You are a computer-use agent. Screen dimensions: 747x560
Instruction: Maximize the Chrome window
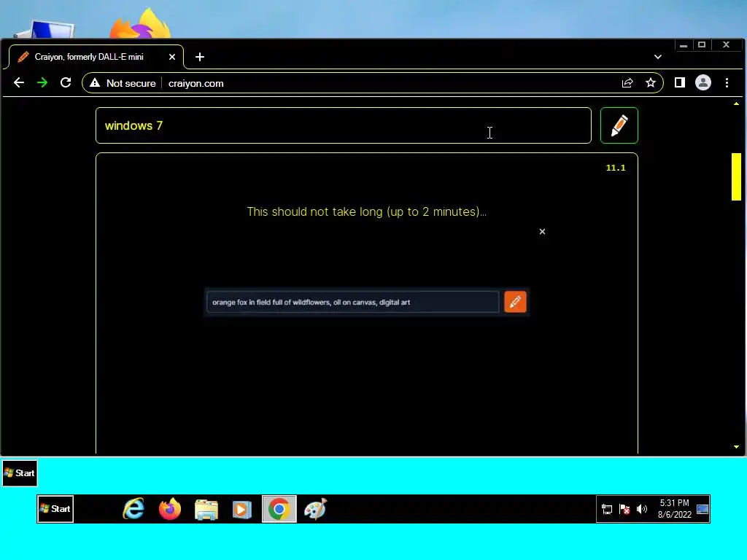(702, 44)
